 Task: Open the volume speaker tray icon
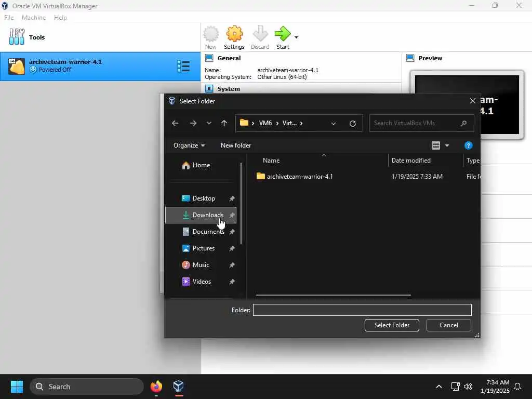coord(468,387)
